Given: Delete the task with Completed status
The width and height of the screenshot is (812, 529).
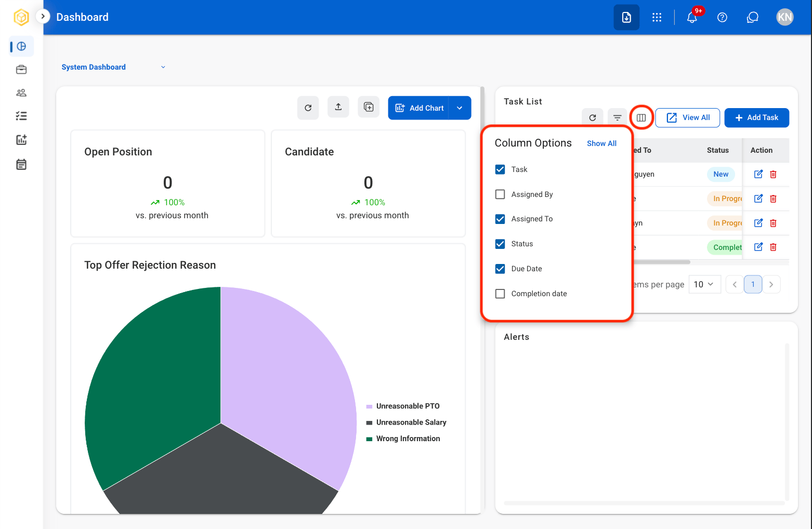Looking at the screenshot, I should tap(773, 247).
